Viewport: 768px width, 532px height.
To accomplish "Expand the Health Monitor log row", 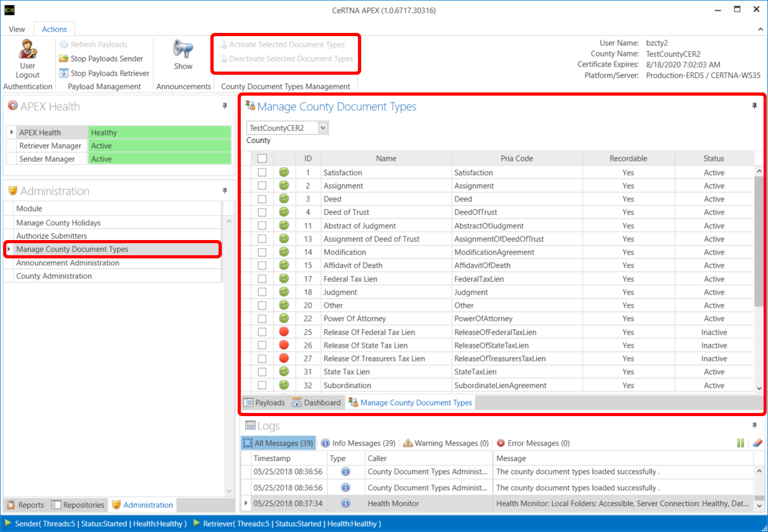I will 246,503.
